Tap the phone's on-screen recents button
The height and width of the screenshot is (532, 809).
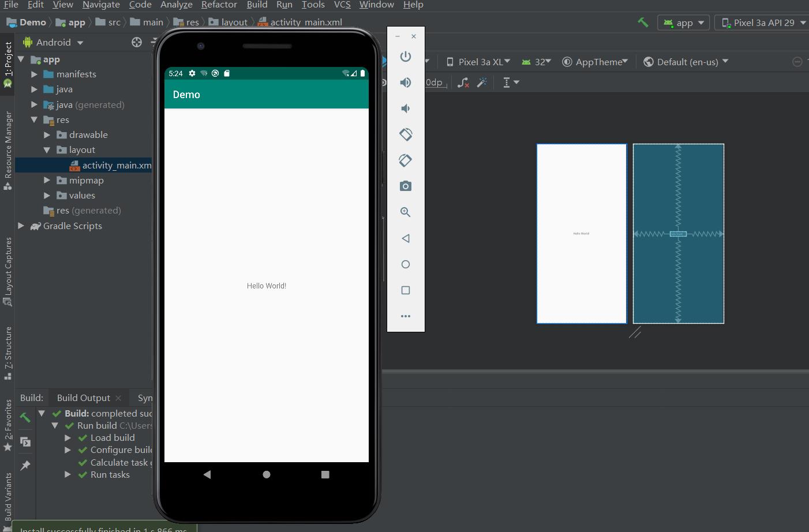point(325,474)
